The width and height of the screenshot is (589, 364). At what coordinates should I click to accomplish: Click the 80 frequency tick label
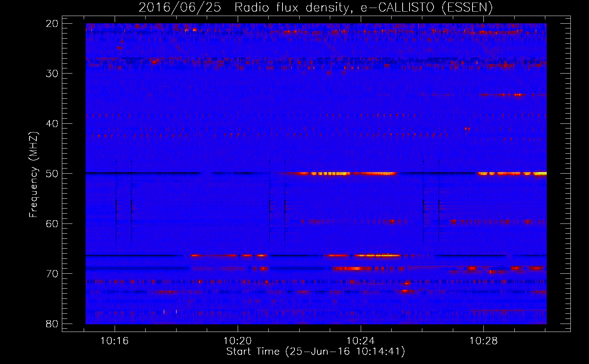(x=52, y=324)
